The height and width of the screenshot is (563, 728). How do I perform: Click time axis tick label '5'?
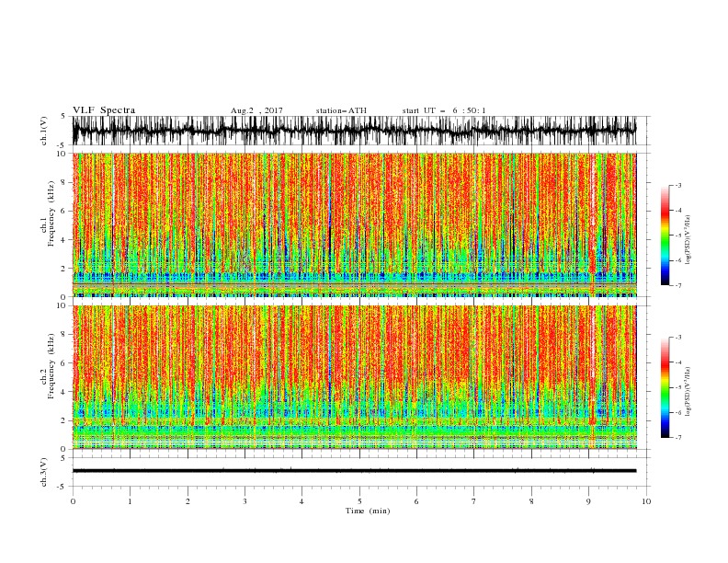pyautogui.click(x=359, y=501)
